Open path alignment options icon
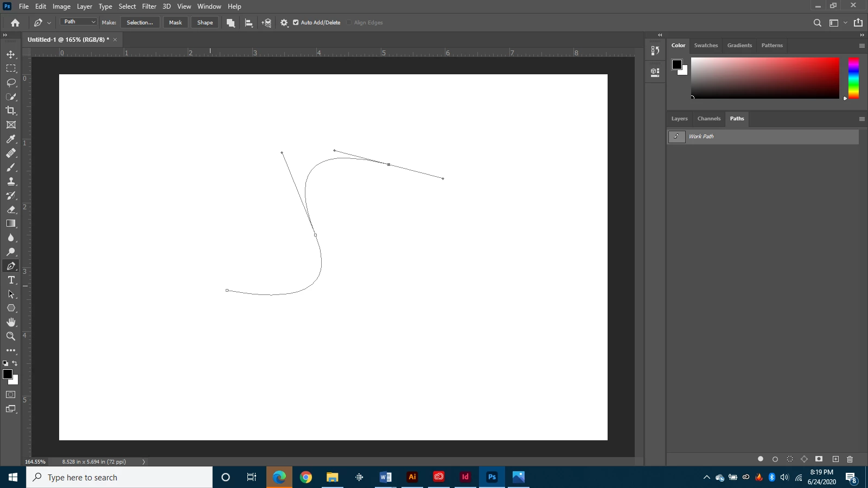This screenshot has height=488, width=868. tap(248, 23)
